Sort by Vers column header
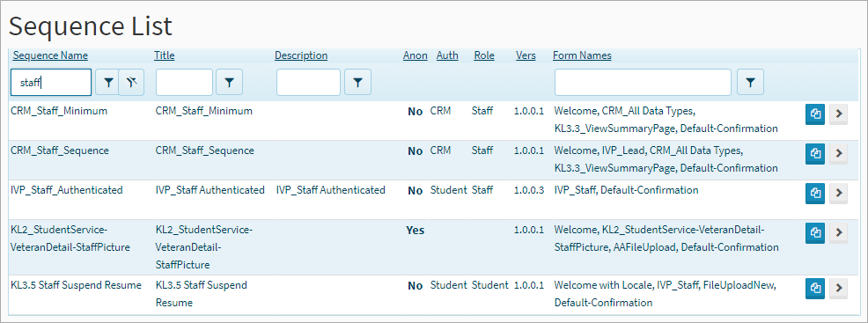 pyautogui.click(x=526, y=55)
